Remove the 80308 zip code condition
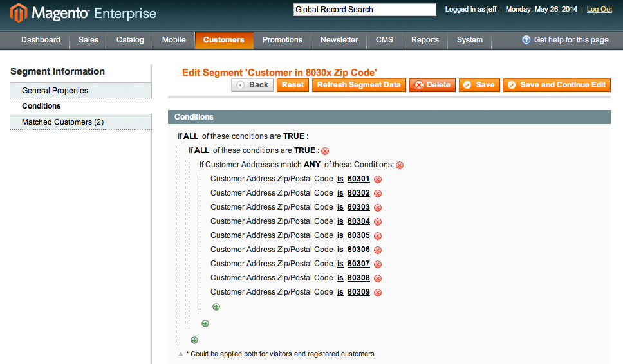This screenshot has height=364, width=623. (x=378, y=278)
